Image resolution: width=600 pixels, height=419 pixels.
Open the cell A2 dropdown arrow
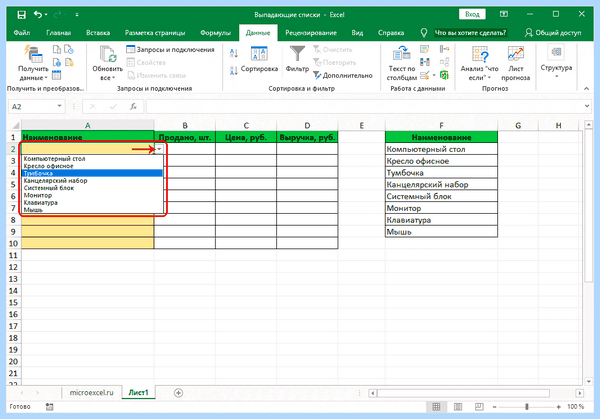coord(160,149)
